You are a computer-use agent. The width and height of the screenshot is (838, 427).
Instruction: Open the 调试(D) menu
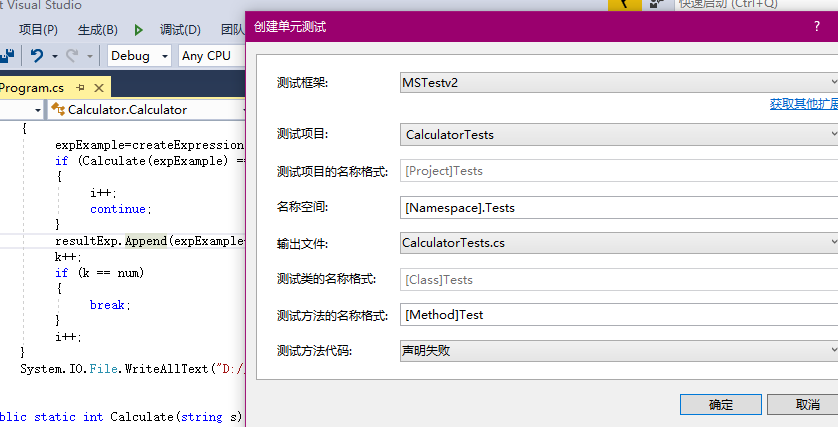tap(179, 30)
